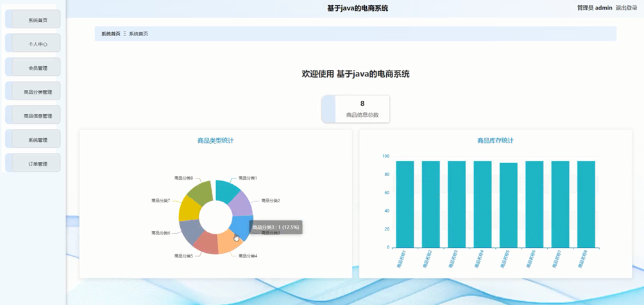Expand the 系统管理 sidebar menu

[37, 140]
